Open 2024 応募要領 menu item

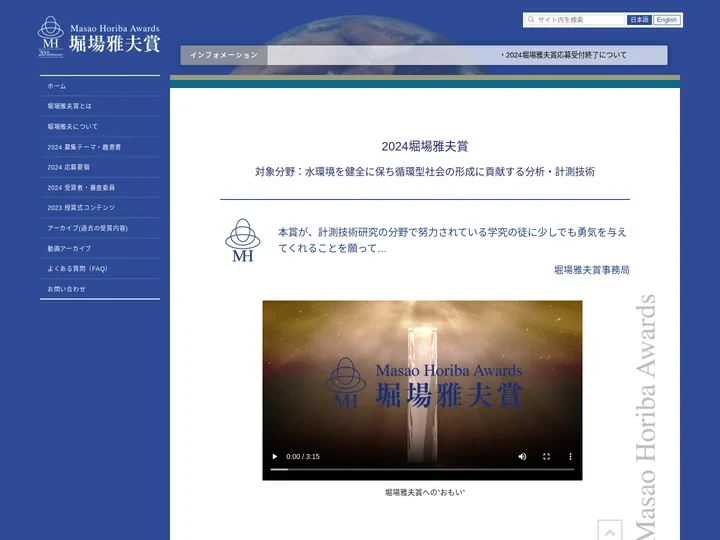coord(100,167)
